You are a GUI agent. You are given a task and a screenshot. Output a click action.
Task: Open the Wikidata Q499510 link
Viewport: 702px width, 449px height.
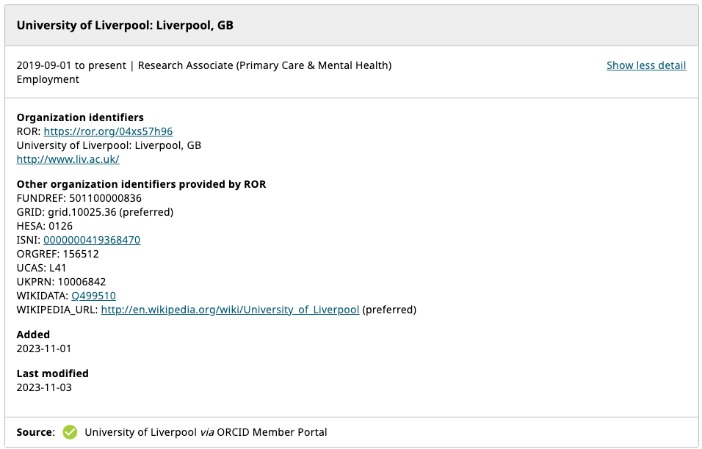click(x=94, y=295)
